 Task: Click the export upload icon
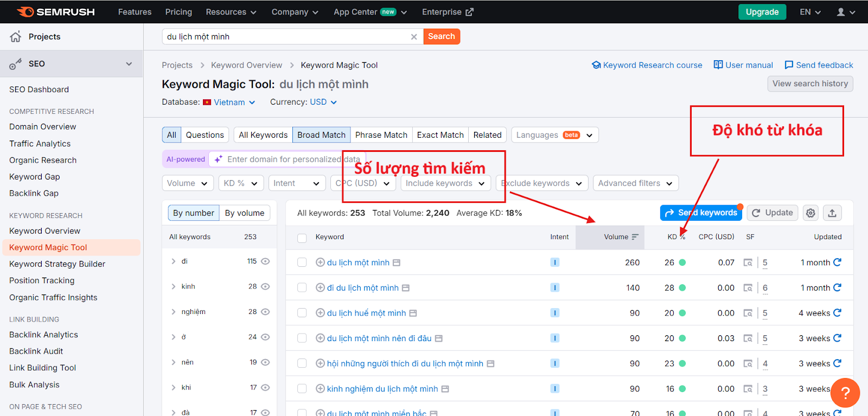pyautogui.click(x=832, y=213)
